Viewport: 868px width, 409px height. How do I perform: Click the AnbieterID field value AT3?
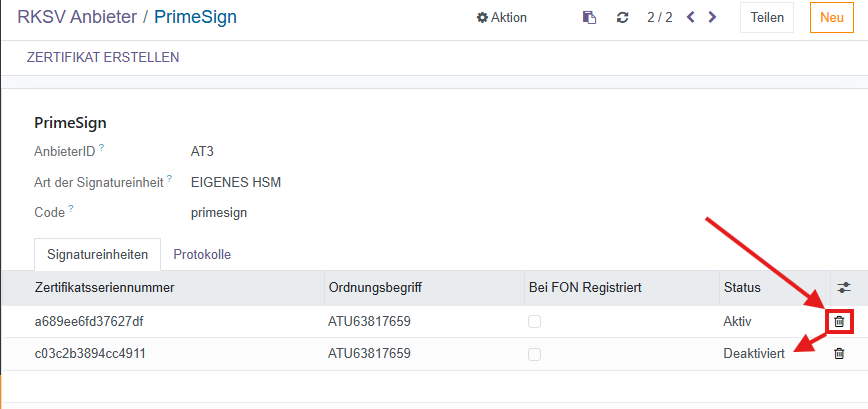click(202, 152)
